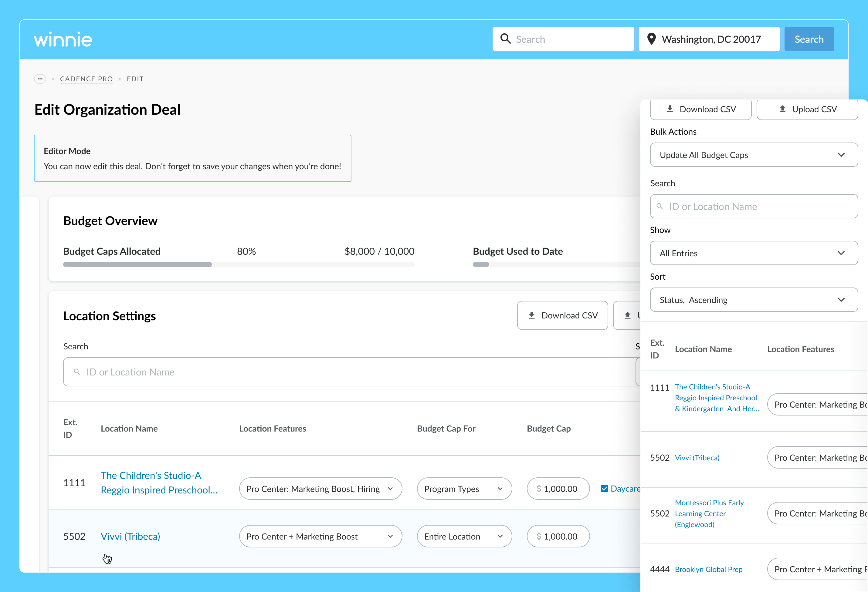Click side panel Upload CSV button

[807, 109]
